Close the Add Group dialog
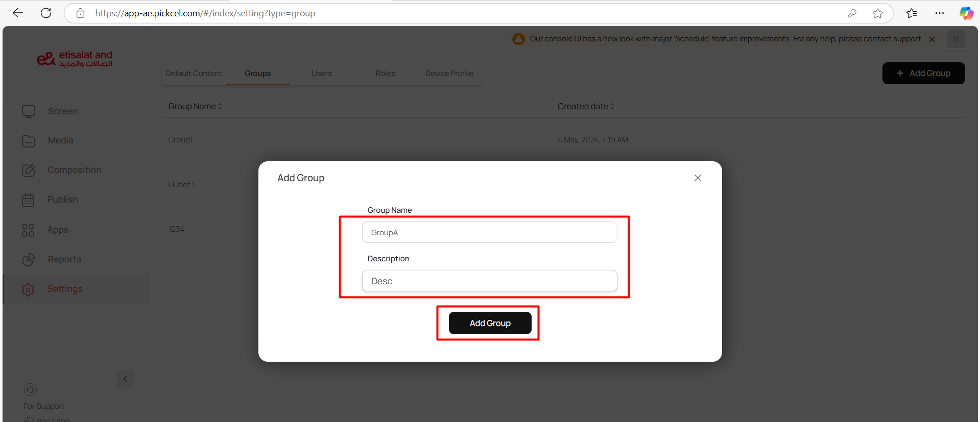Screen dimensions: 980x422 tap(698, 178)
